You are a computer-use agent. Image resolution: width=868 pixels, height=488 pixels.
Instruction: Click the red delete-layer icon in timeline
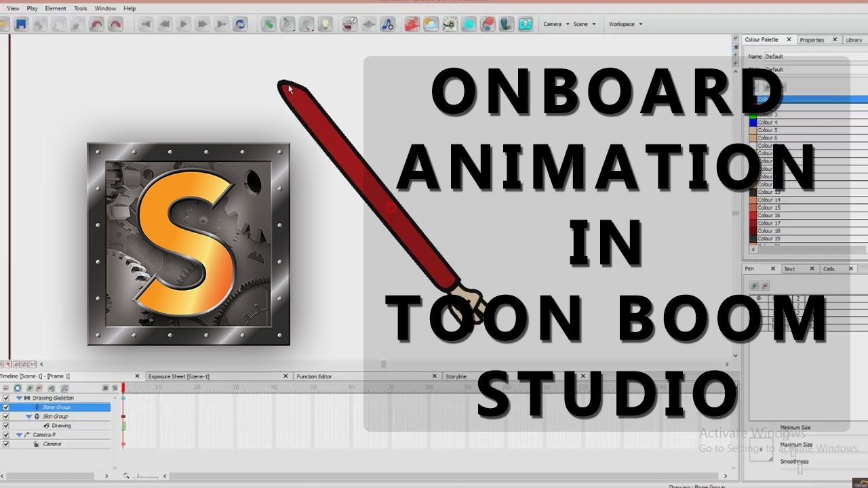tap(39, 388)
